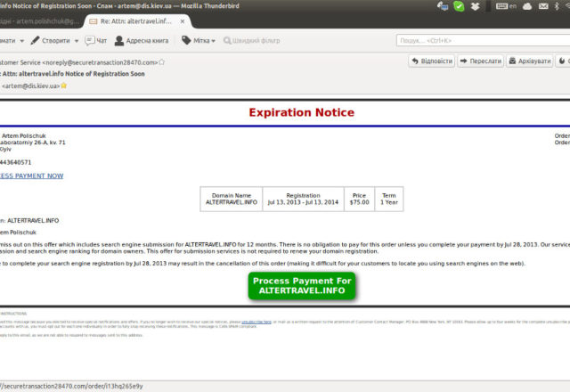Screen dimensions: 570x392
Task: Click the Створити compose message button
Action: click(49, 40)
